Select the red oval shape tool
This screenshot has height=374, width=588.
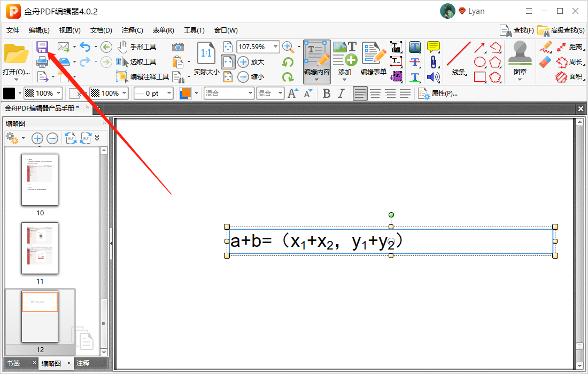pos(479,62)
